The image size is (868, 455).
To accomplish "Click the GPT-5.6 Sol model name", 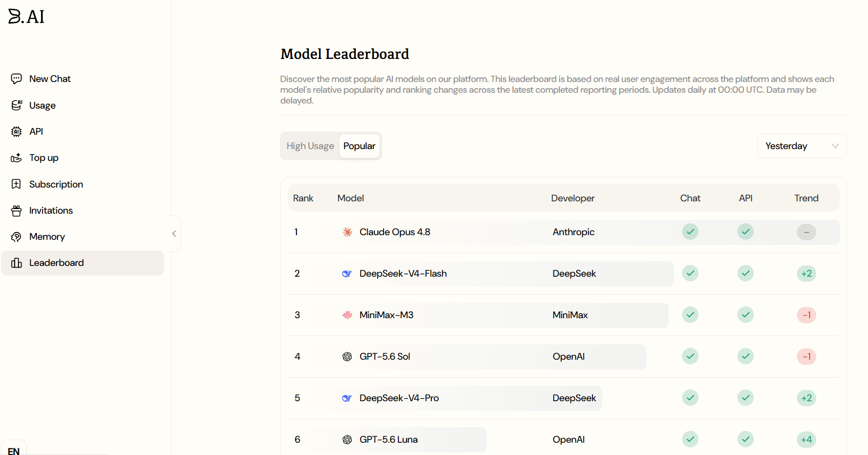I will [385, 357].
